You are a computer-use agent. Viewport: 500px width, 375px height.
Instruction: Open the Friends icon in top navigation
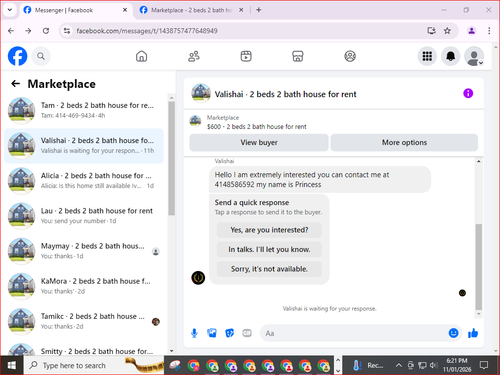point(194,56)
